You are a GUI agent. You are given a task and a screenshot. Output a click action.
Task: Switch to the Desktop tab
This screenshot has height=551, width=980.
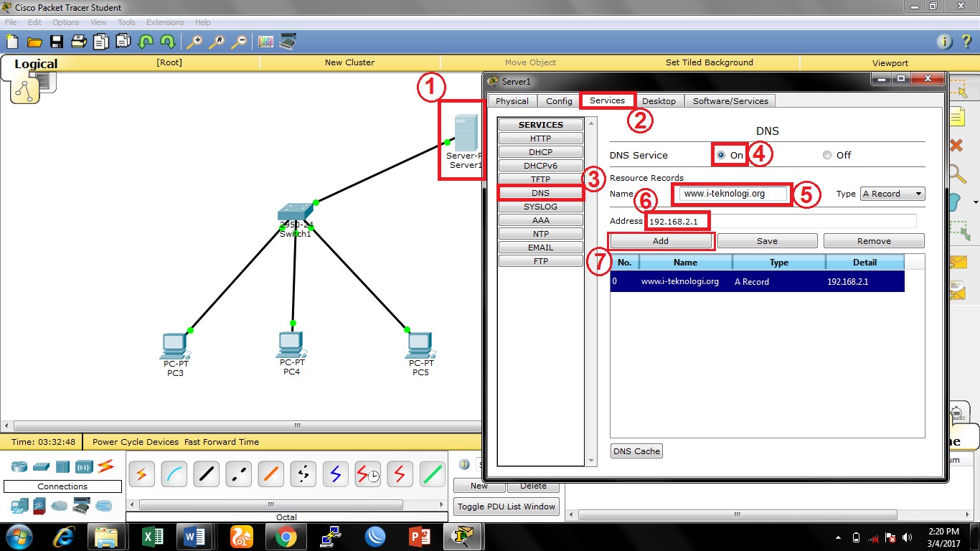(659, 100)
